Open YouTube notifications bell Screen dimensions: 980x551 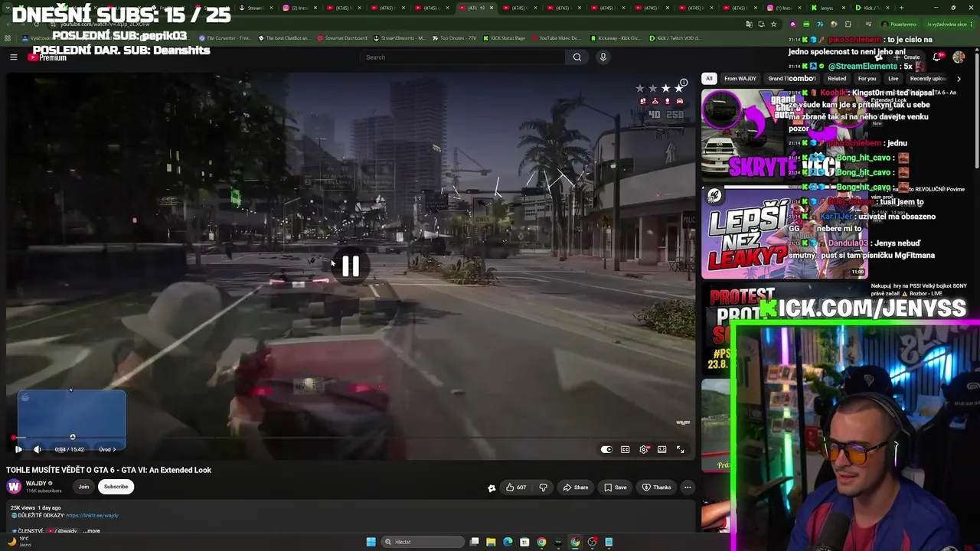coord(937,57)
